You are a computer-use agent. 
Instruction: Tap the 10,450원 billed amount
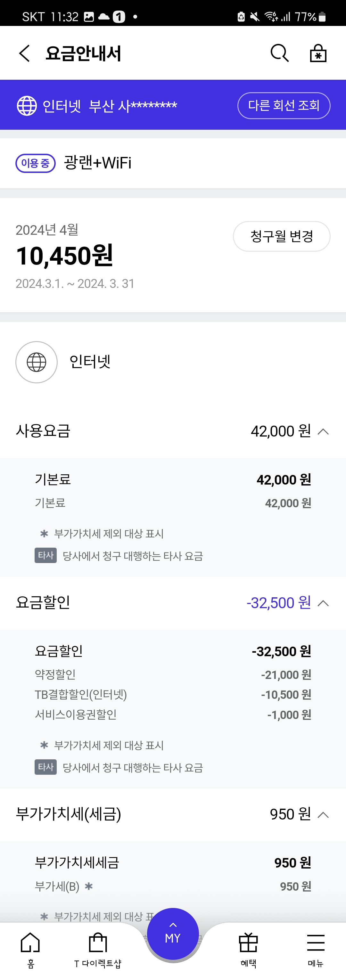pos(64,255)
